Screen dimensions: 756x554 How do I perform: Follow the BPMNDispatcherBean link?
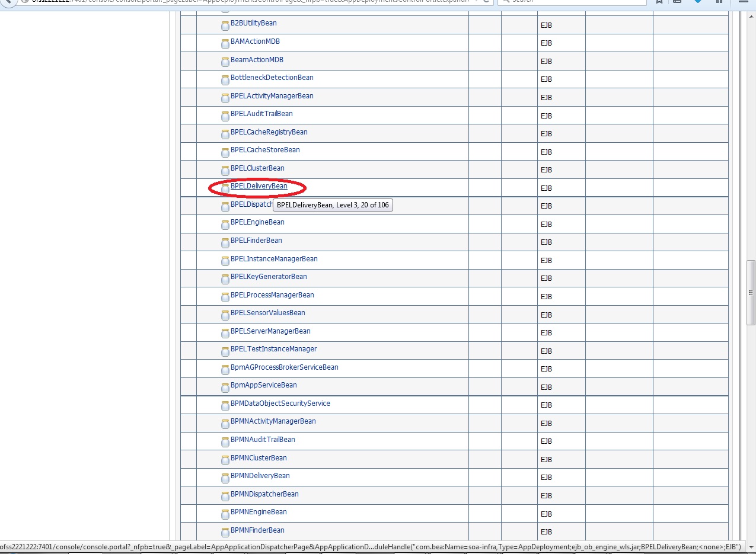(264, 494)
